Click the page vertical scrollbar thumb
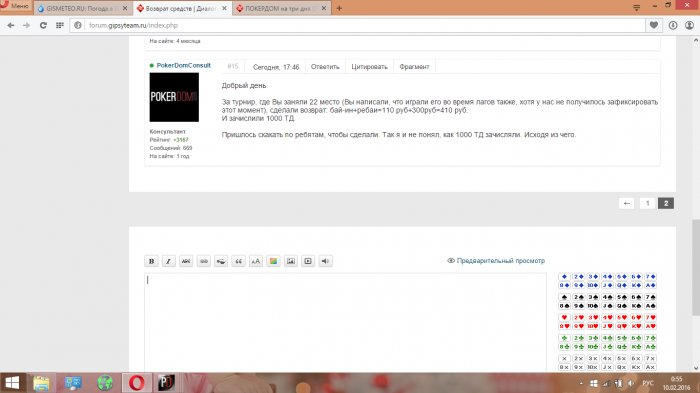The height and width of the screenshot is (393, 700). [x=696, y=267]
